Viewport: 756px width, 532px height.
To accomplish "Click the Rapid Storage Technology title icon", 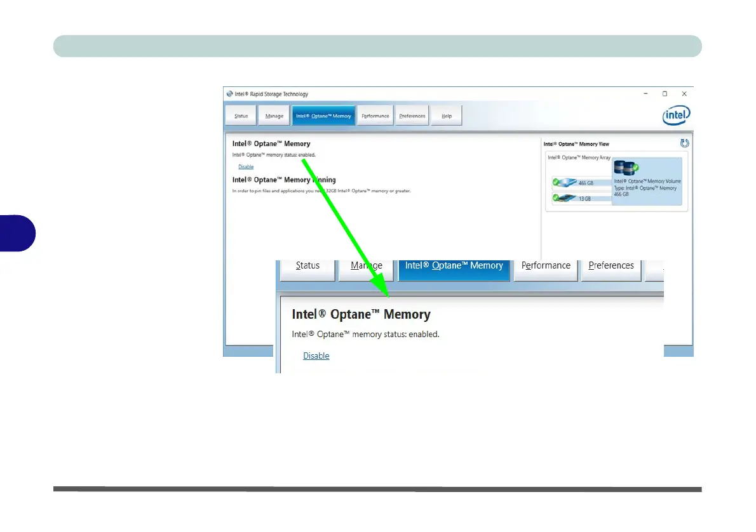I will pos(229,94).
